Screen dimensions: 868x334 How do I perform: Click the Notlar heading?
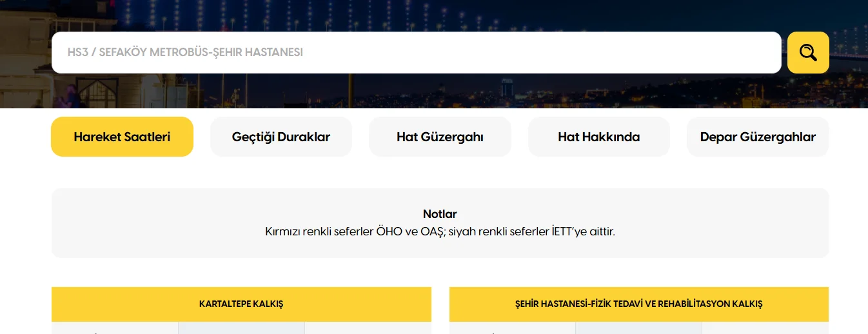point(440,214)
